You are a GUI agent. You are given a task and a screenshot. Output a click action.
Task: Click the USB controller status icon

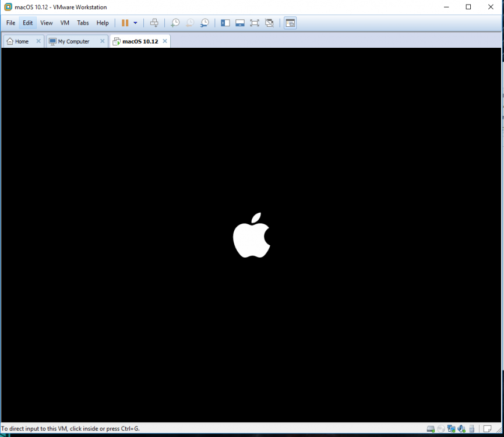click(x=472, y=429)
